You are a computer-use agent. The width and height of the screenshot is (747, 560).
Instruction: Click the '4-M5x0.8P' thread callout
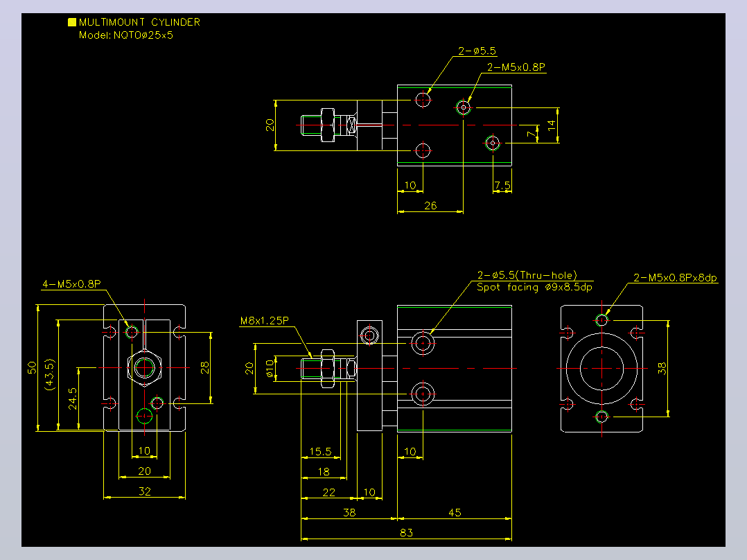[x=71, y=284]
